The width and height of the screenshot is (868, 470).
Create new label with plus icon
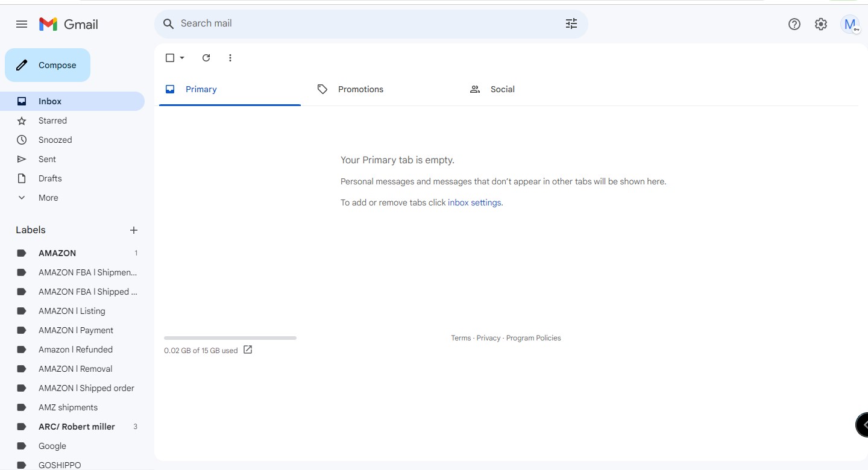tap(134, 230)
